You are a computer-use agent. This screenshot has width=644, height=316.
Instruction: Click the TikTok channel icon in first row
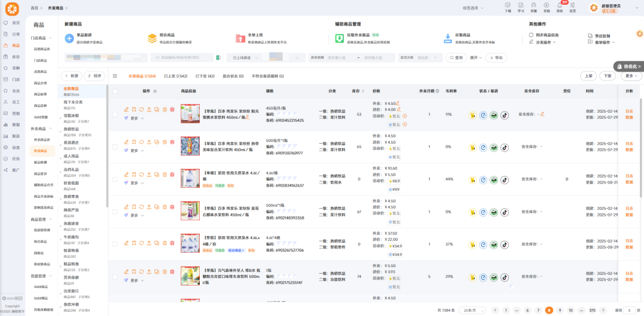tap(504, 114)
